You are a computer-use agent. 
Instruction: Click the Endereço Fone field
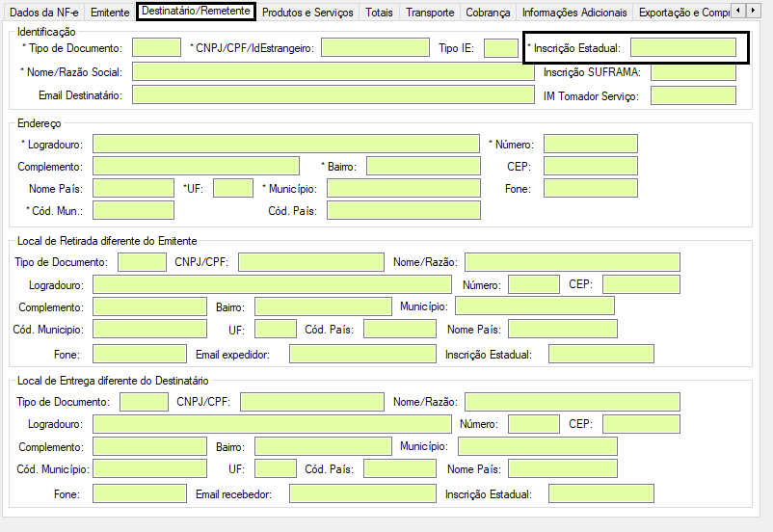(x=591, y=188)
